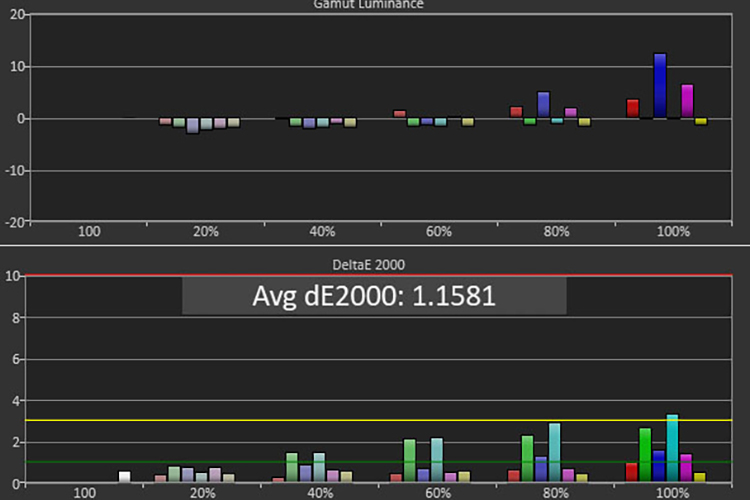Select the cyan bar at 60% in DeltaE chart
This screenshot has width=750, height=500.
click(x=436, y=460)
